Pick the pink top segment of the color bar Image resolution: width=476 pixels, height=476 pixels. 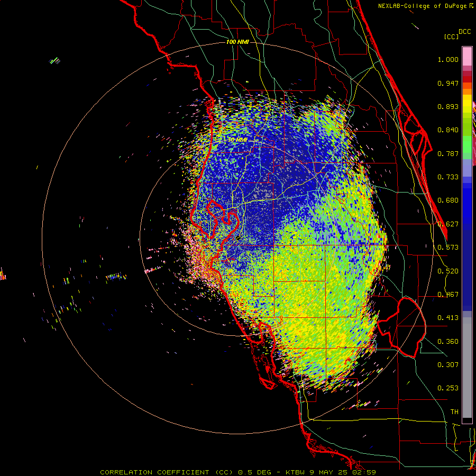tap(467, 56)
